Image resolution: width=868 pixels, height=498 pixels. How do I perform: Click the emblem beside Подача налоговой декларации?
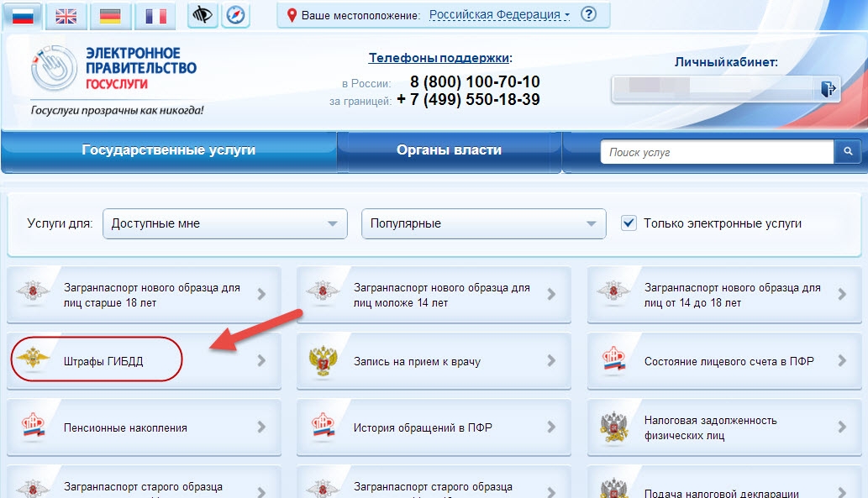pyautogui.click(x=613, y=489)
